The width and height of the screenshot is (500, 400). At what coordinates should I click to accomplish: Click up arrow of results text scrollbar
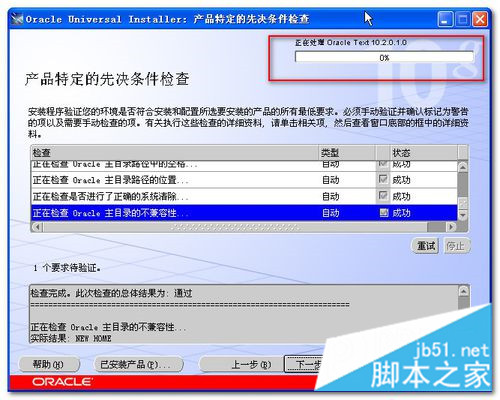click(464, 292)
